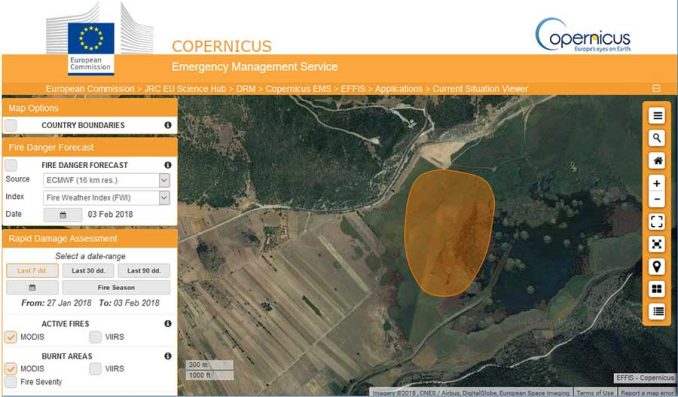Screen dimensions: 678x397
Task: Click the 03 Feb 2018 forecast date
Action: coord(110,215)
